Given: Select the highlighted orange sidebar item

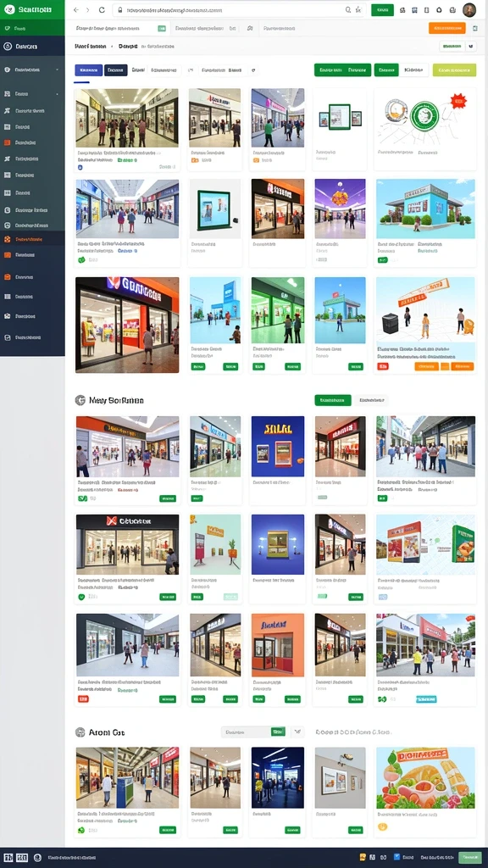Looking at the screenshot, I should coord(32,239).
